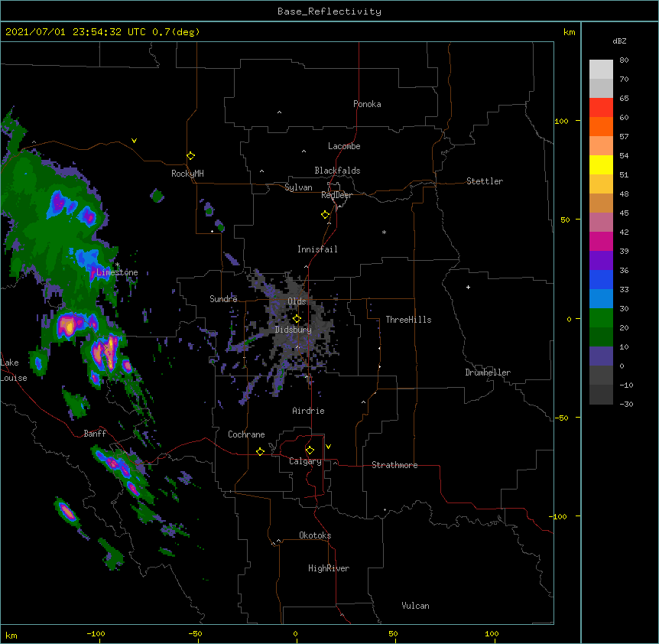Image resolution: width=659 pixels, height=644 pixels.
Task: Click the Strathmore city label
Action: 394,465
